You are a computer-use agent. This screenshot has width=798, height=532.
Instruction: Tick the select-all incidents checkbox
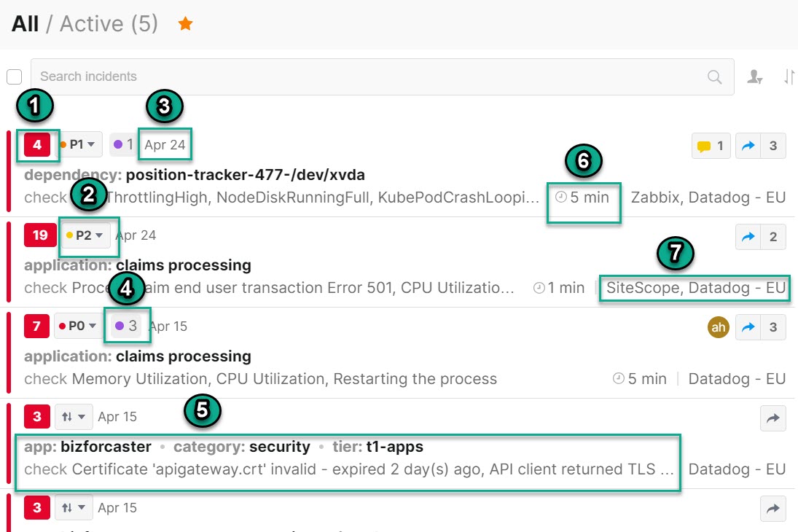point(14,77)
